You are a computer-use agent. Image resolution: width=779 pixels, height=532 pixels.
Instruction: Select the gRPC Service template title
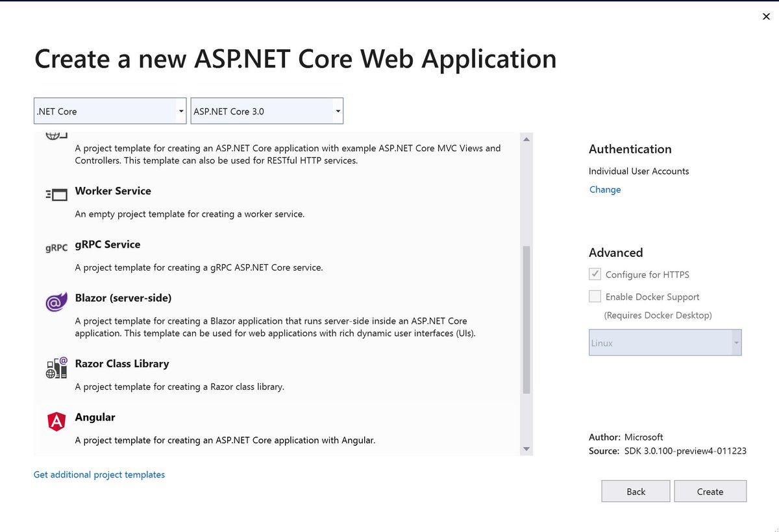[x=108, y=245]
